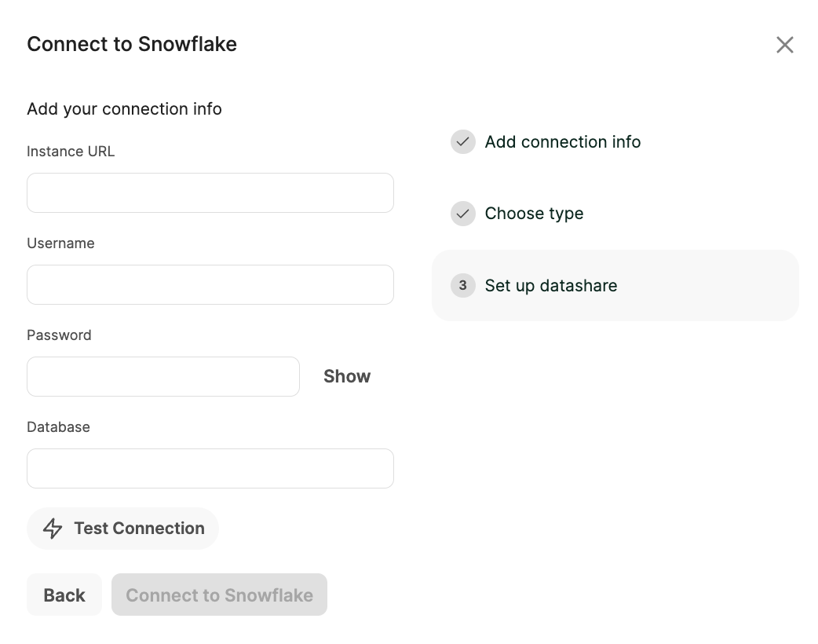Click the step 3 number badge
The image size is (818, 644).
[x=463, y=286]
